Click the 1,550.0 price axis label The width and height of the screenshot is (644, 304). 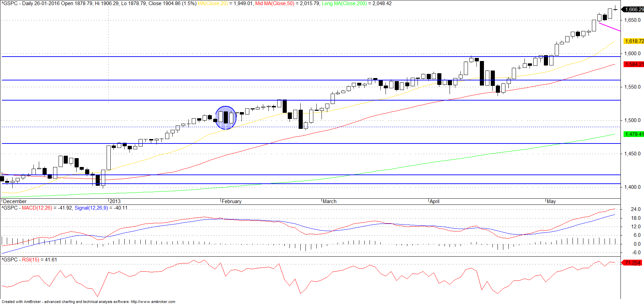click(632, 87)
